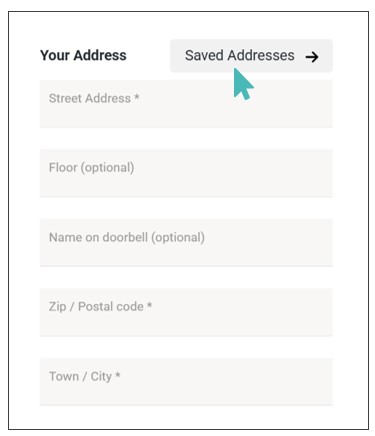Activate the Zip / Postal code field
Image resolution: width=375 pixels, height=436 pixels.
[x=186, y=312]
